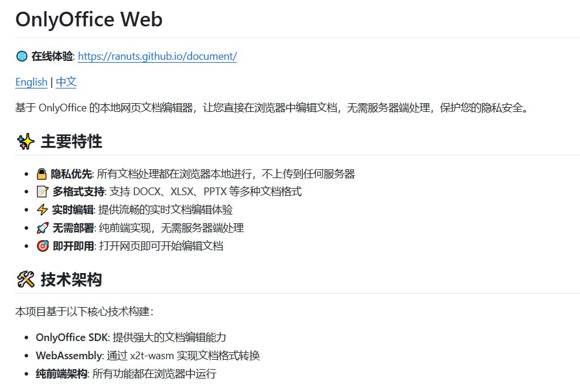
Task: Click the text 支持 DOCX、XLSX、PPTX 等多种文档格式
Action: pyautogui.click(x=206, y=192)
